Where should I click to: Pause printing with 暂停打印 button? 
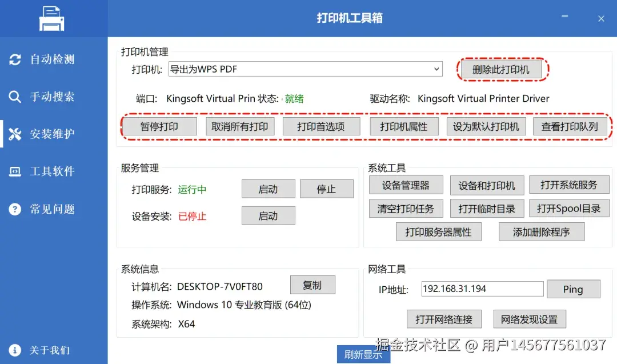(160, 126)
